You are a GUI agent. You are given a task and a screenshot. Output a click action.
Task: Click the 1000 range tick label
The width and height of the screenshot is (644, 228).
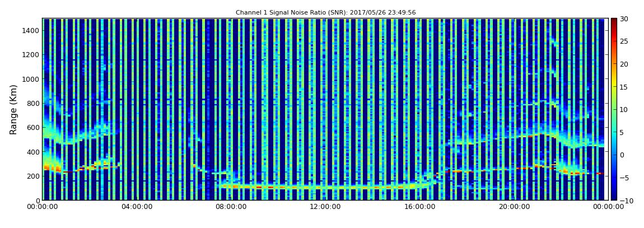[31, 79]
